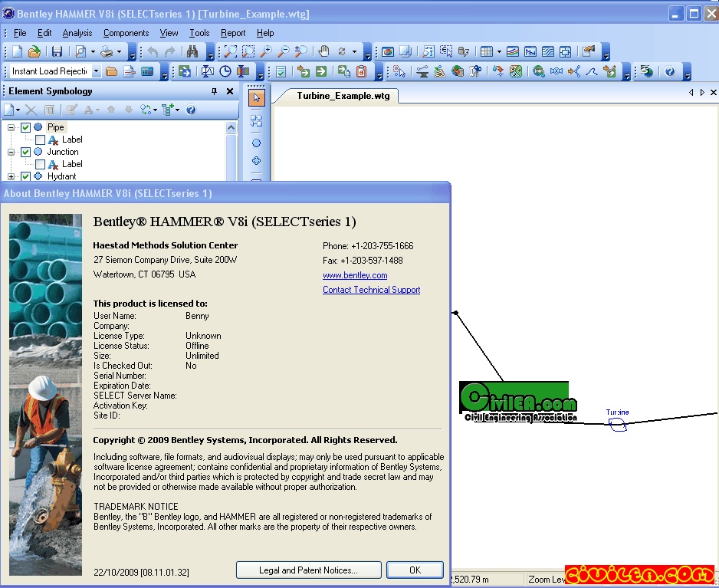This screenshot has width=719, height=588.
Task: Select the Turbine_Example.wtg document tab
Action: pyautogui.click(x=343, y=96)
